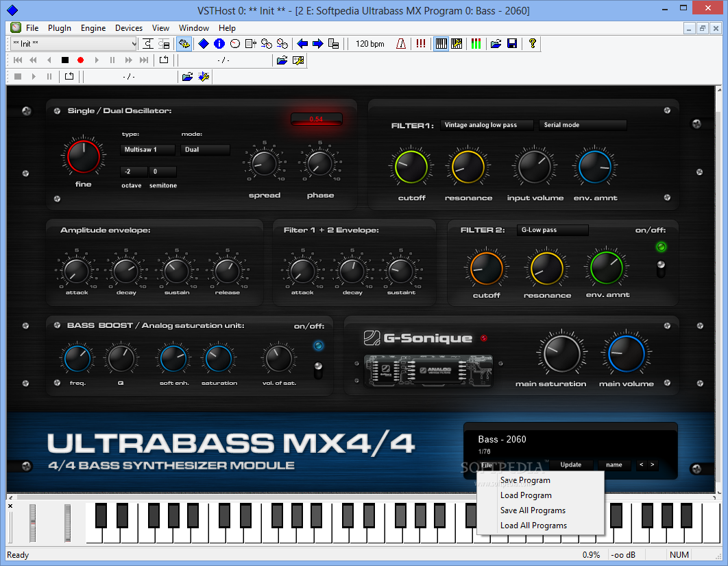
Task: Open the Window menu
Action: pos(194,28)
